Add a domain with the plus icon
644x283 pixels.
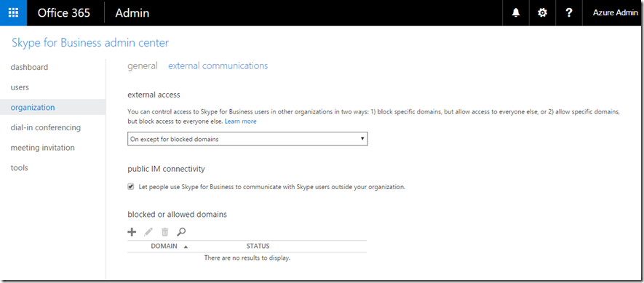pyautogui.click(x=132, y=232)
